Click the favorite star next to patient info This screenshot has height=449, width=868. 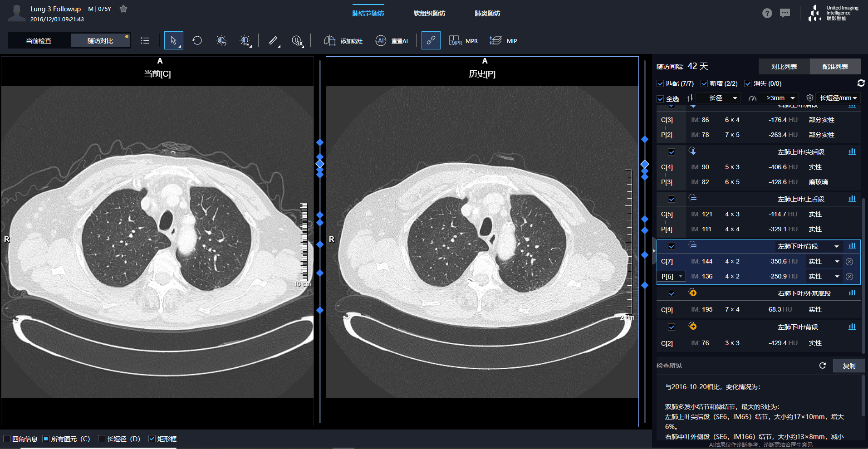(123, 9)
